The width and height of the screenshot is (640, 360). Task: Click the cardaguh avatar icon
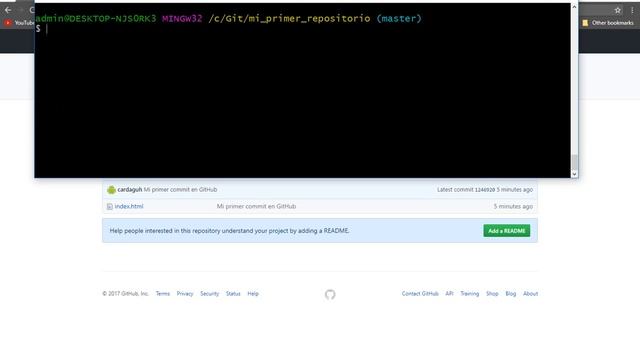point(111,189)
